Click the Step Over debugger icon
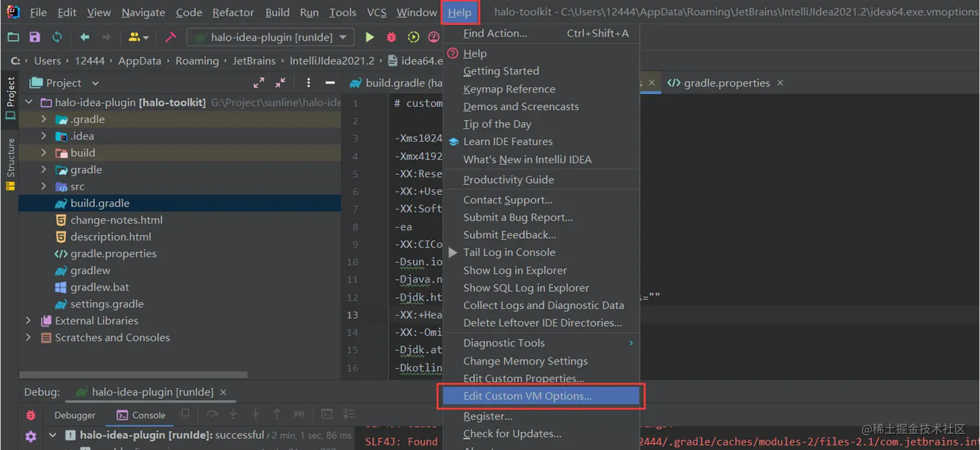Image resolution: width=980 pixels, height=450 pixels. [211, 414]
